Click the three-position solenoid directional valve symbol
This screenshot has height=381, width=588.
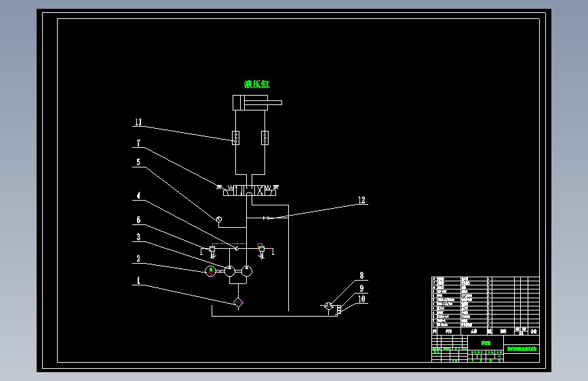point(250,190)
